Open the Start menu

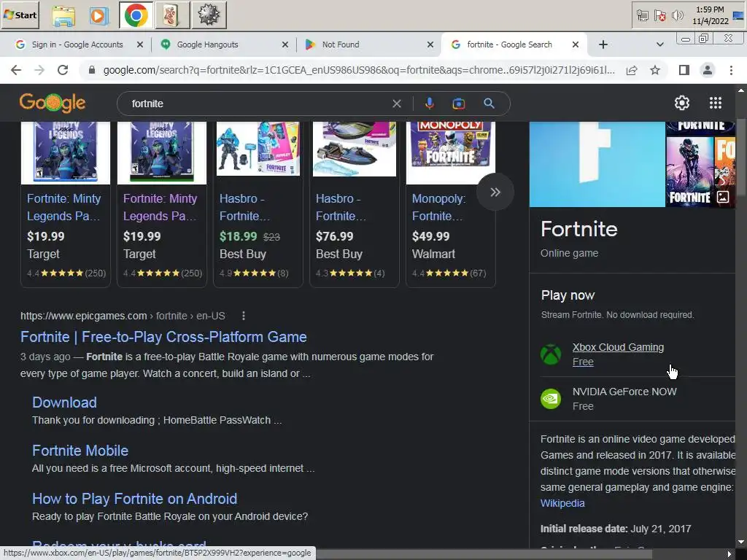coord(20,15)
